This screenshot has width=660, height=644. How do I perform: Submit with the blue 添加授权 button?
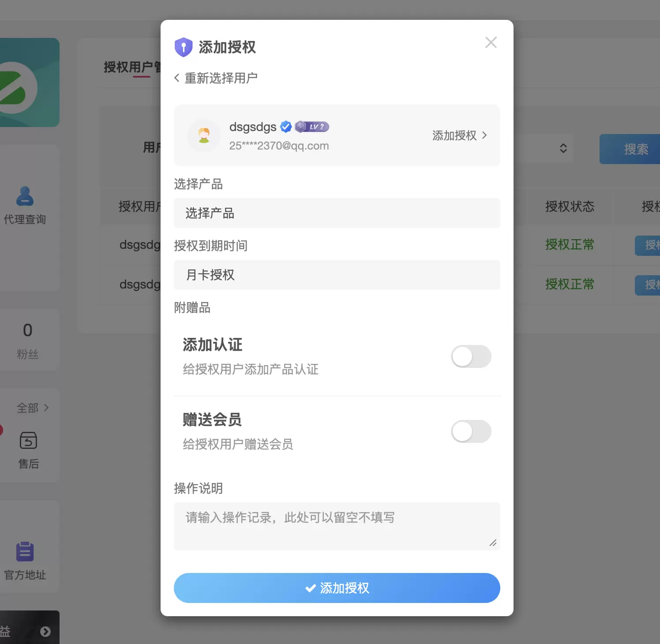337,588
